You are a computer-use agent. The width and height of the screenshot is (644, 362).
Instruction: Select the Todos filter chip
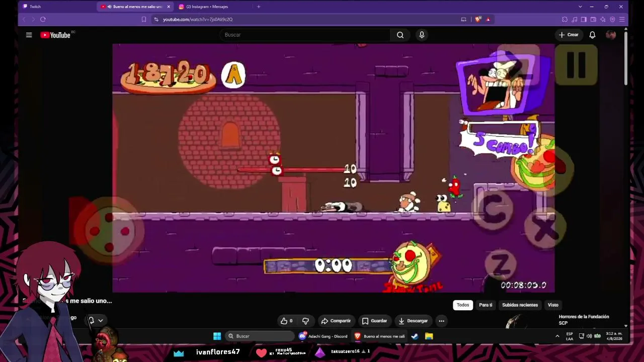tap(463, 305)
